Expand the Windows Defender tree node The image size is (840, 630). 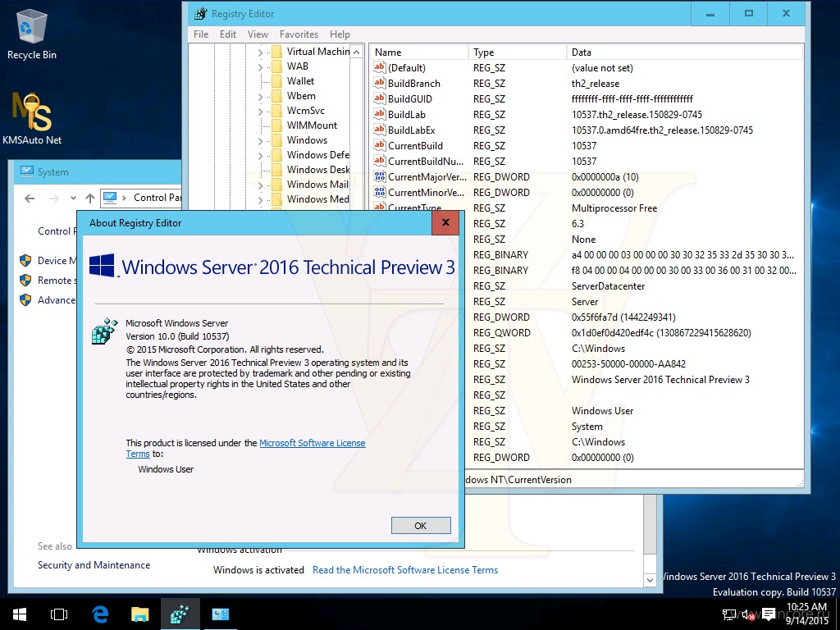(x=260, y=156)
